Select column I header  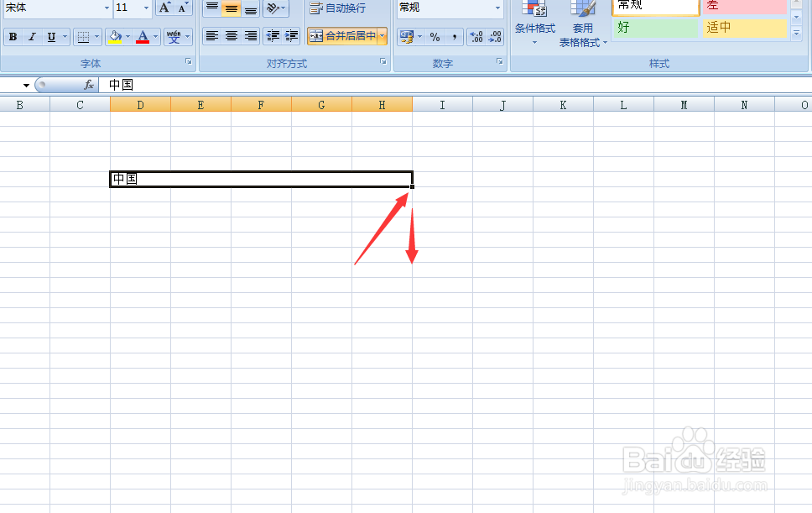[442, 105]
